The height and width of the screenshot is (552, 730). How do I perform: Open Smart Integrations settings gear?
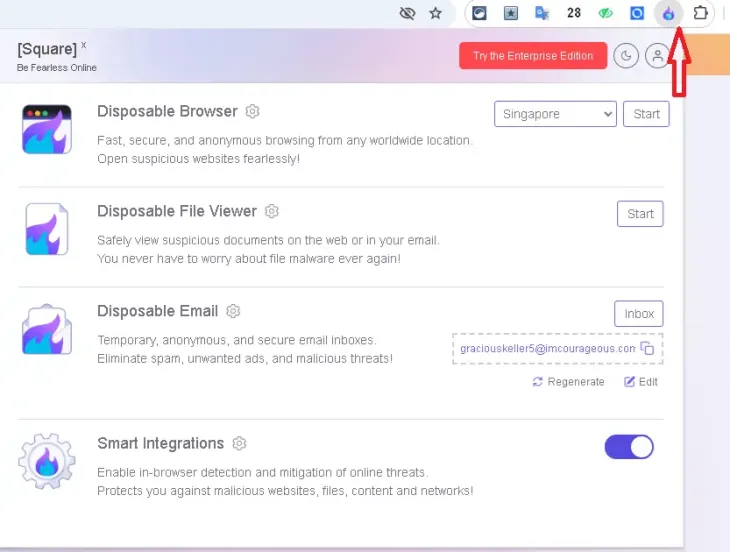[x=239, y=443]
